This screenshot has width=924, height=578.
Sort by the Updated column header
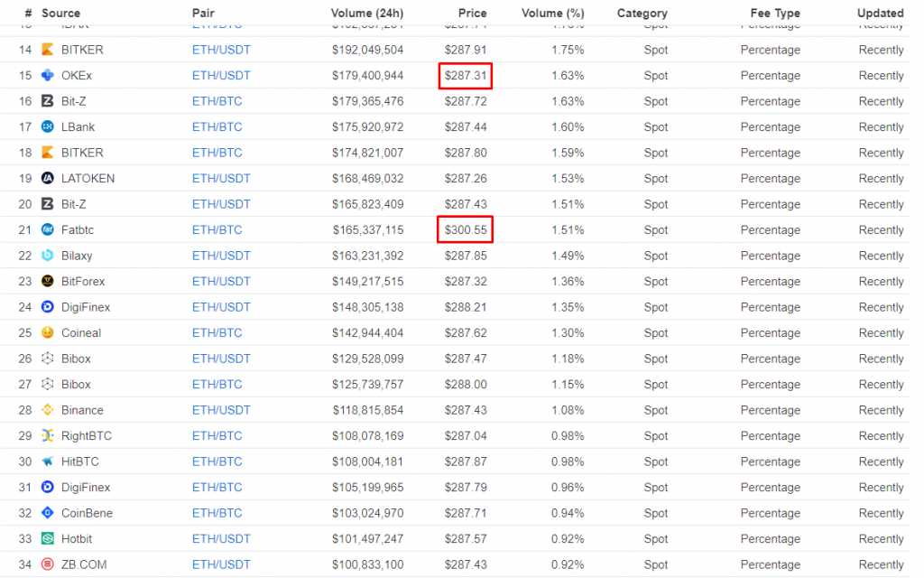pos(881,13)
